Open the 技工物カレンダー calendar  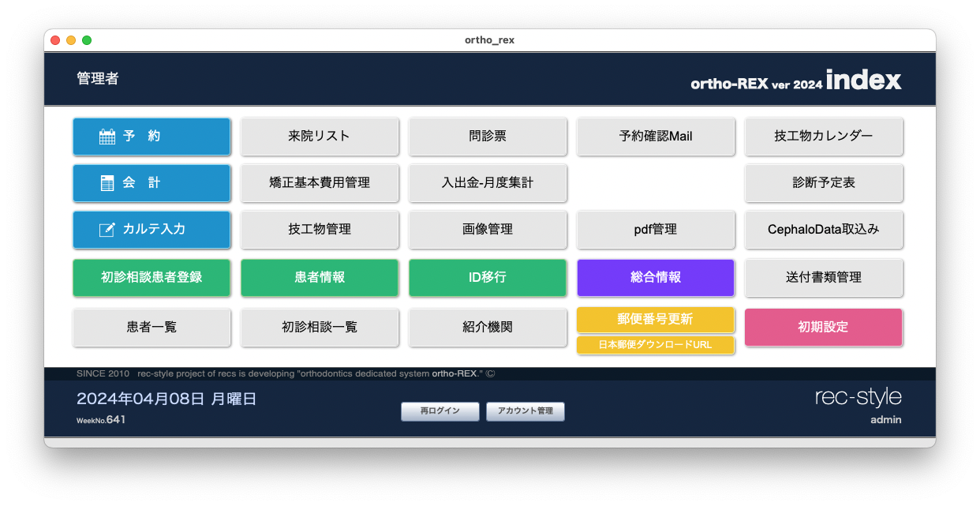tap(824, 137)
